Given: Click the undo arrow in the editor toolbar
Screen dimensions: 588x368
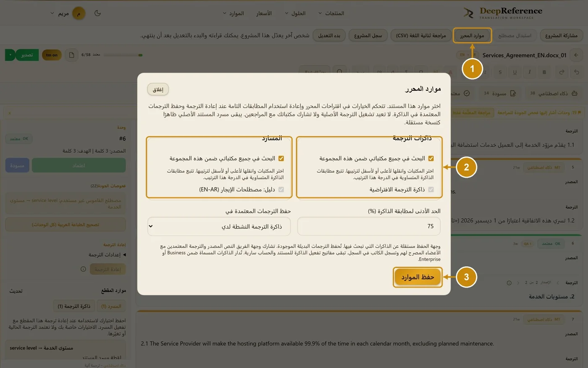Looking at the screenshot, I should [x=577, y=72].
